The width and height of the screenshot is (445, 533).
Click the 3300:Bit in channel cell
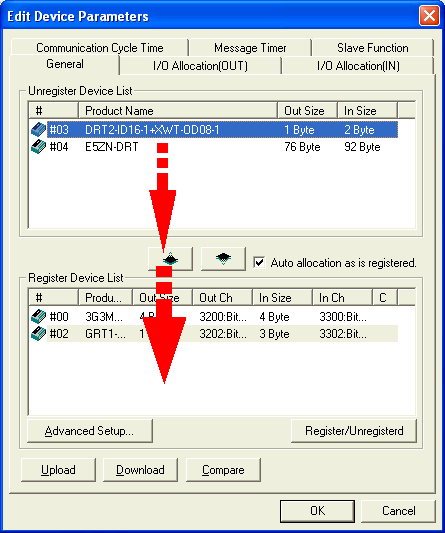click(x=343, y=316)
